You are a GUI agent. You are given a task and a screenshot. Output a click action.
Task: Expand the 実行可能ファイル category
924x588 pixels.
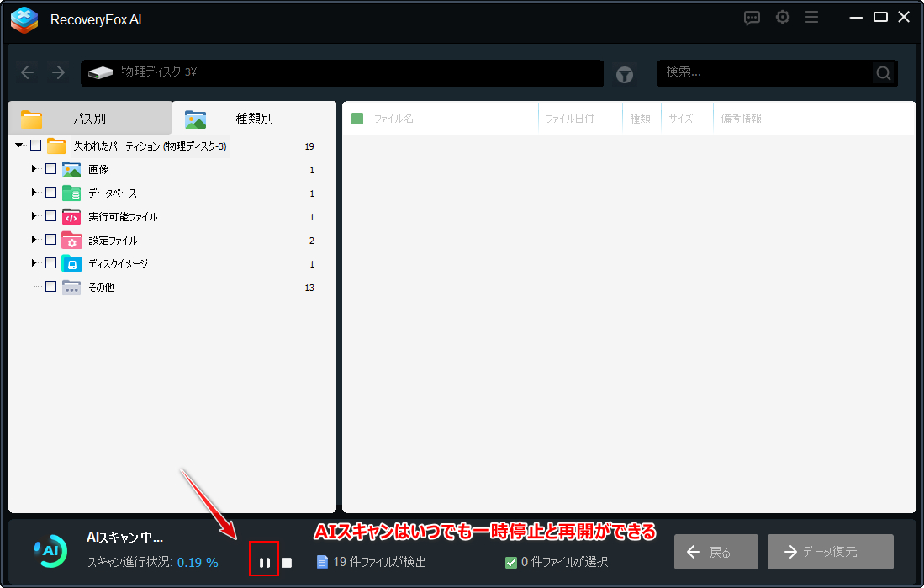pos(34,216)
